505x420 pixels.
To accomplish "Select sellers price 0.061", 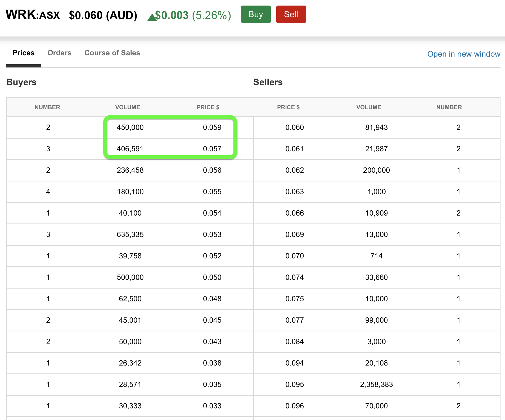I will tap(295, 149).
